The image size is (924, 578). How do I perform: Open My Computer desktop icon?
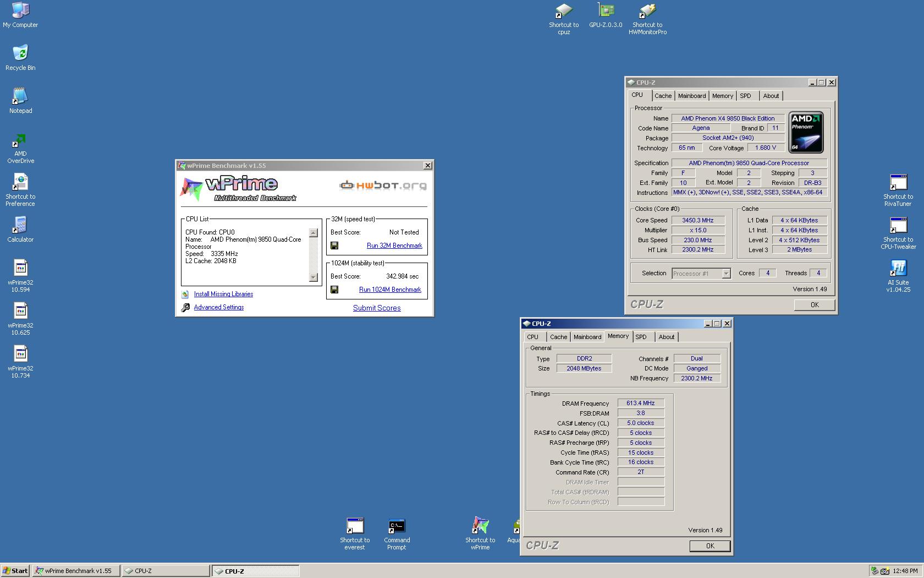[20, 15]
